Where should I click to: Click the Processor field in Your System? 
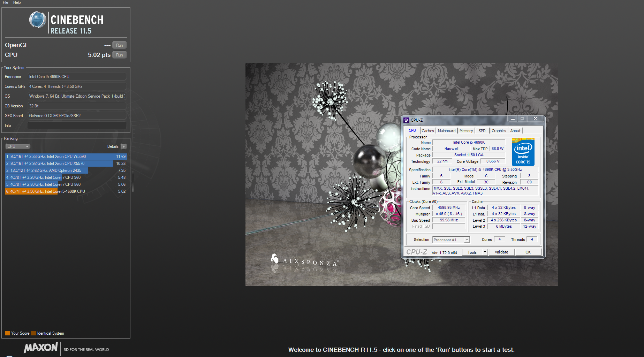click(x=77, y=77)
